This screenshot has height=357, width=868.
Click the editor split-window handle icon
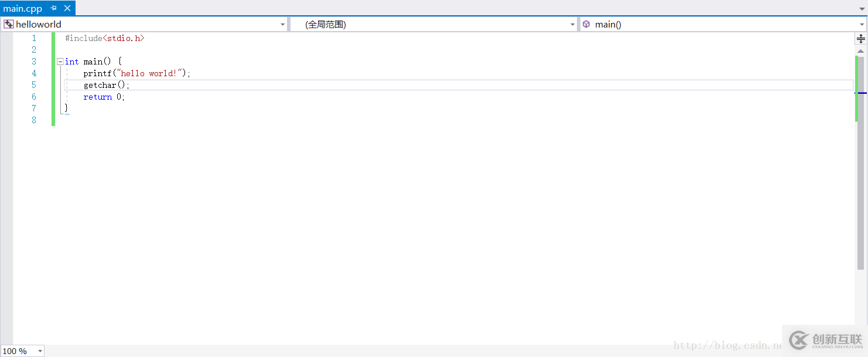(861, 39)
